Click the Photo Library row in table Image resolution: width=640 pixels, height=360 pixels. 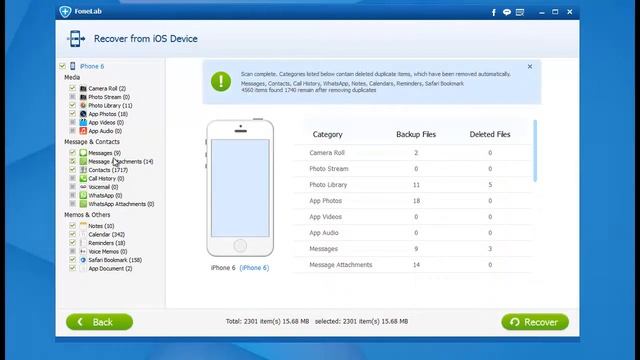[x=413, y=185]
